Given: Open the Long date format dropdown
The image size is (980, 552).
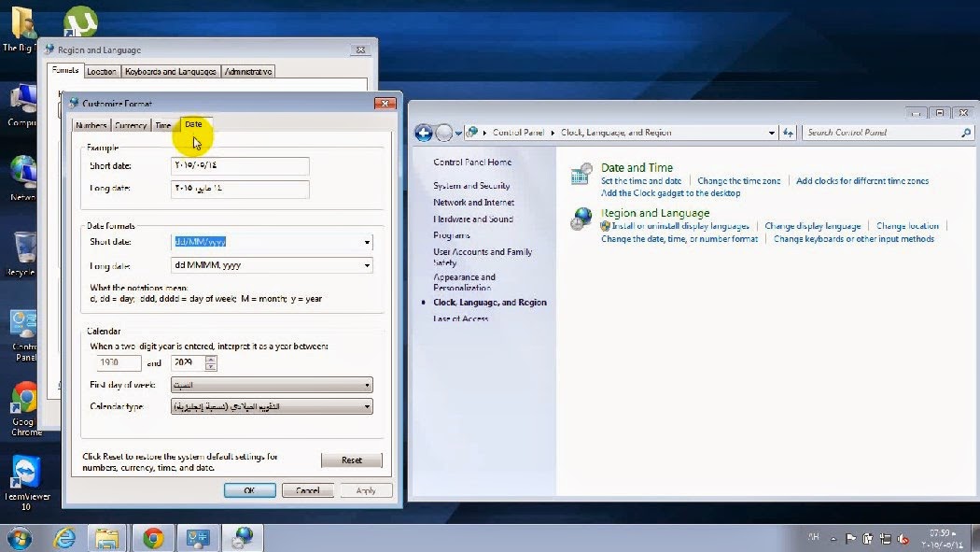Looking at the screenshot, I should coord(367,265).
